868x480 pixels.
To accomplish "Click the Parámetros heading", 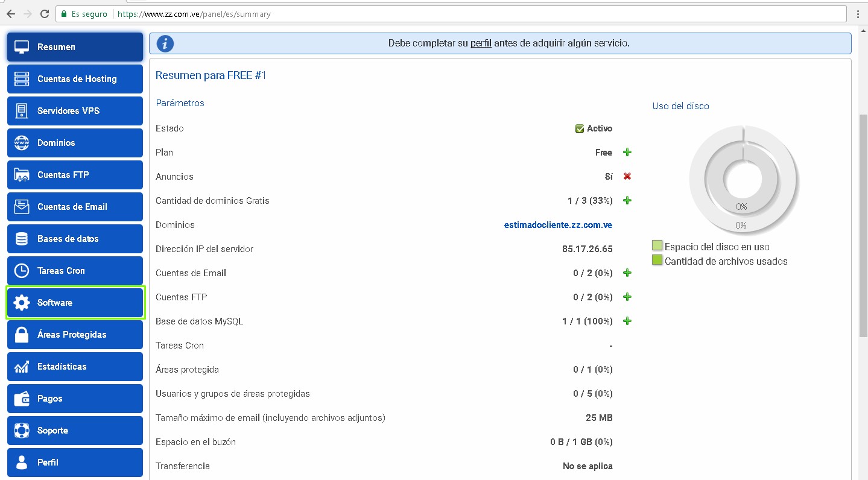I will 180,103.
